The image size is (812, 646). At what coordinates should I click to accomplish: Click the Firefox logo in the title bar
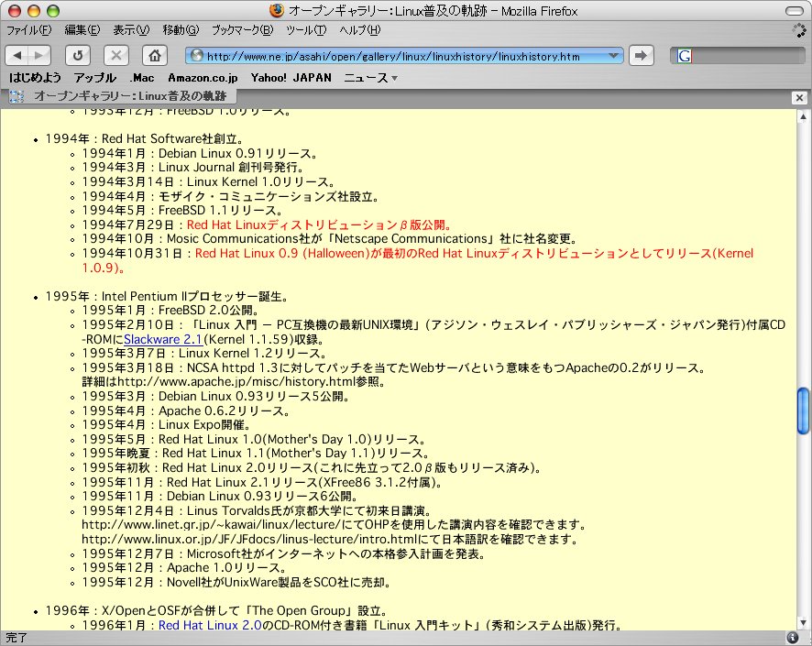click(x=277, y=10)
